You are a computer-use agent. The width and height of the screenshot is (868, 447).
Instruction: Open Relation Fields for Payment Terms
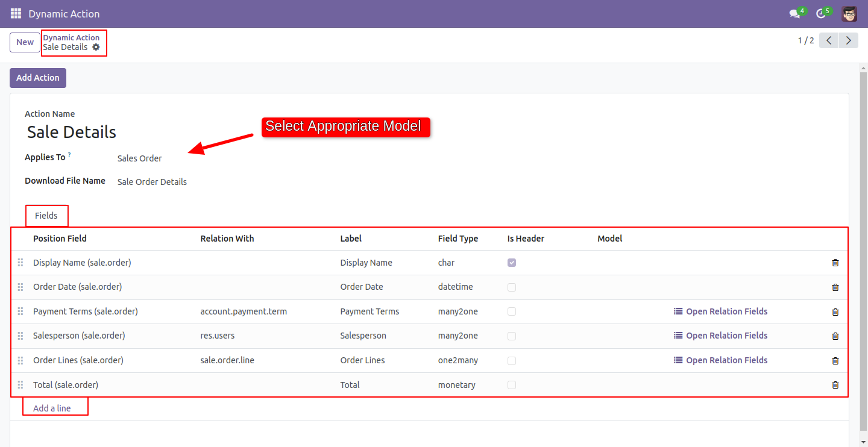[x=721, y=311]
